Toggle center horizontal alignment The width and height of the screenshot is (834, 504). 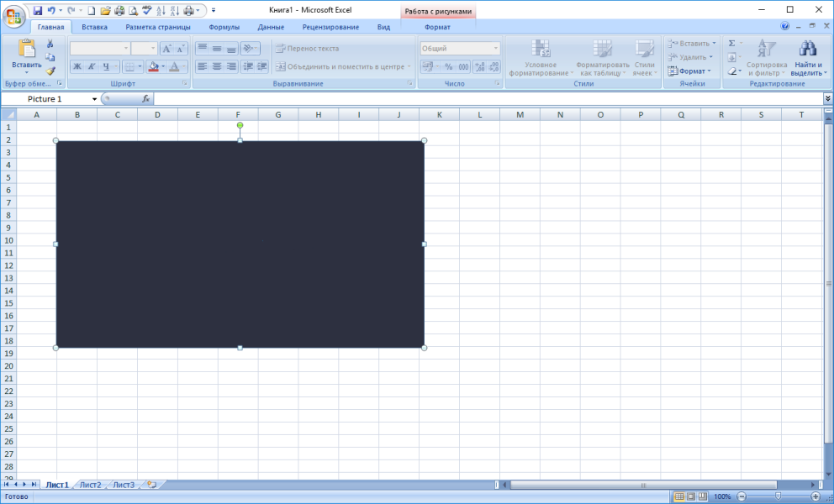point(216,66)
